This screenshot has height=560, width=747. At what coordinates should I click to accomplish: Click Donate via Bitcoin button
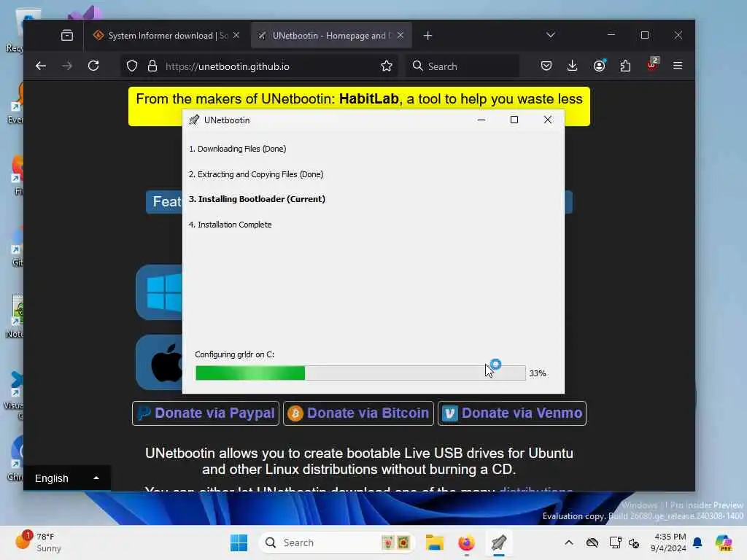pos(358,413)
